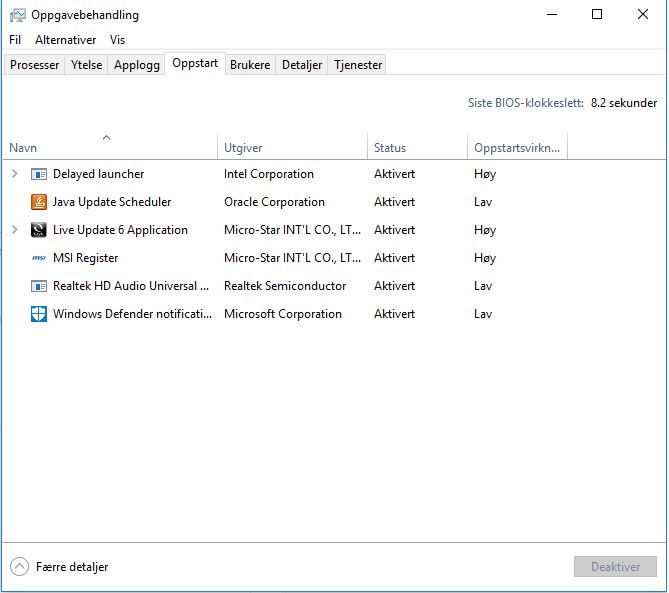
Task: Switch to the Ytelse tab
Action: coord(86,65)
